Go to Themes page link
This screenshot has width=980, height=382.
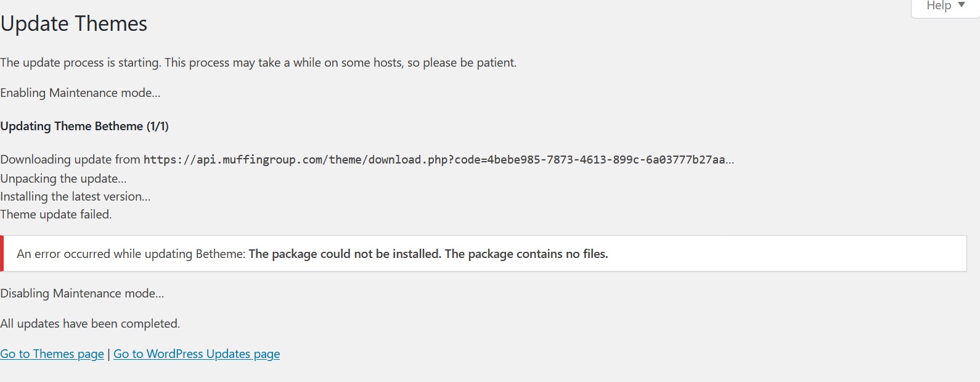click(52, 354)
